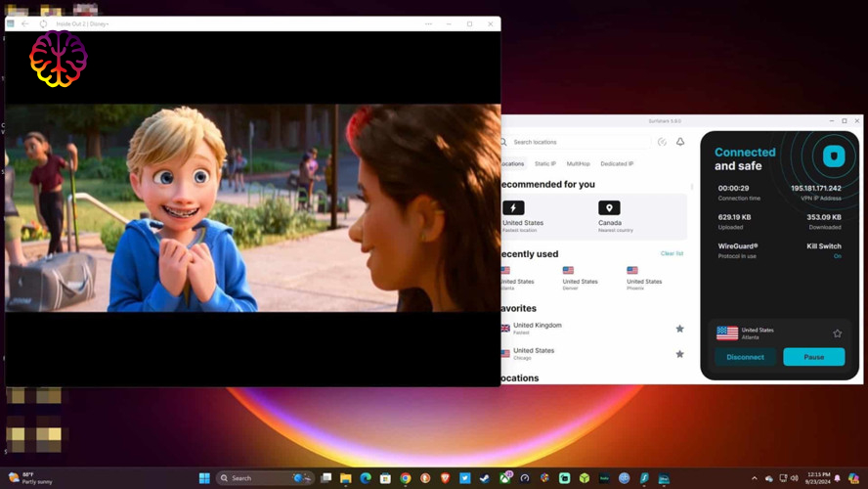This screenshot has height=489, width=868.
Task: Open the notification center bell on the taskbar
Action: click(838, 478)
